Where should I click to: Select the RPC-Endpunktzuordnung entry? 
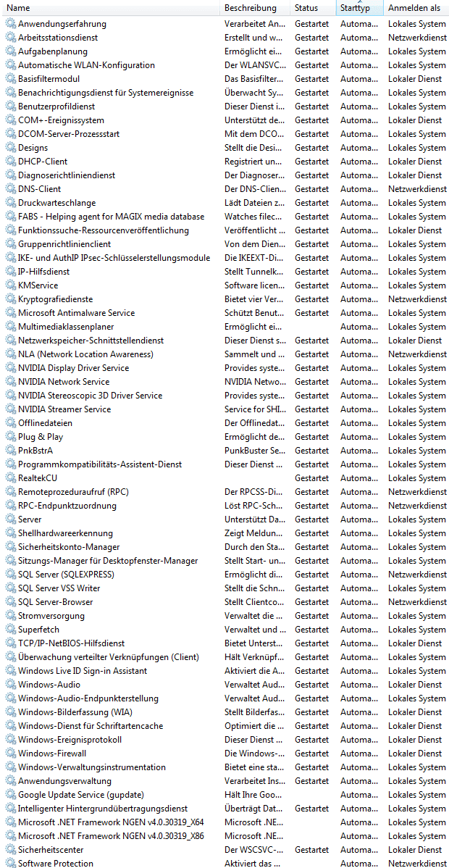[67, 506]
